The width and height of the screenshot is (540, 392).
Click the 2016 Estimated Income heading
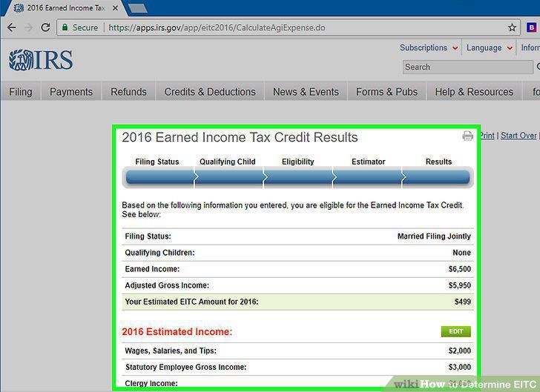pyautogui.click(x=177, y=332)
